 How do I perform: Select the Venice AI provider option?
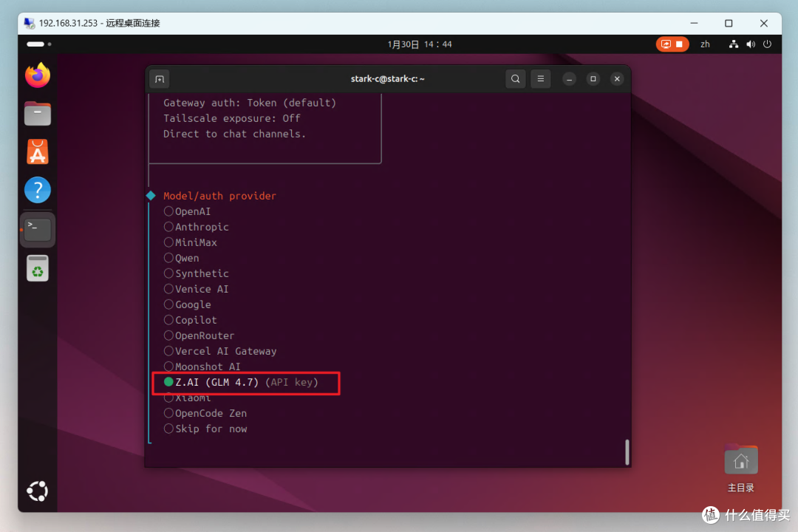pyautogui.click(x=196, y=289)
